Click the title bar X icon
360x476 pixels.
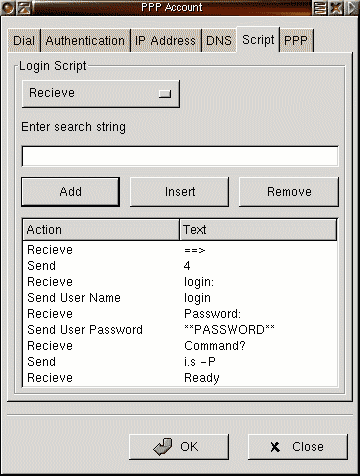pos(336,8)
